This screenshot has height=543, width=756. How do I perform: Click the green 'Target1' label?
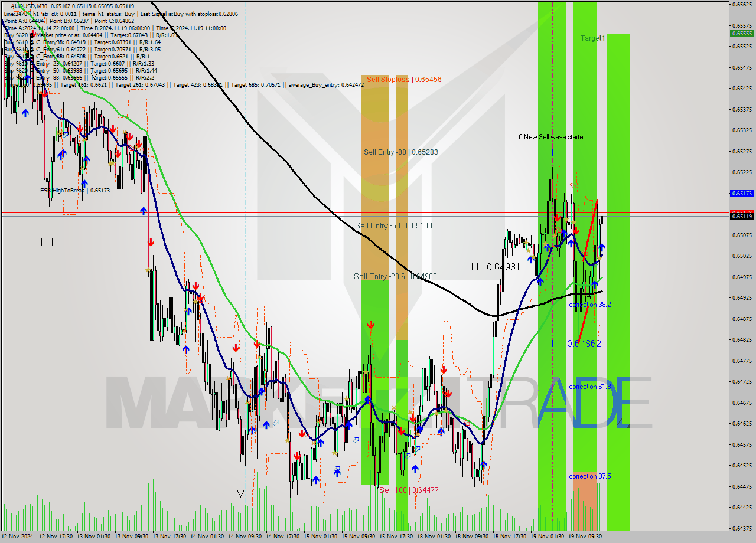point(592,38)
